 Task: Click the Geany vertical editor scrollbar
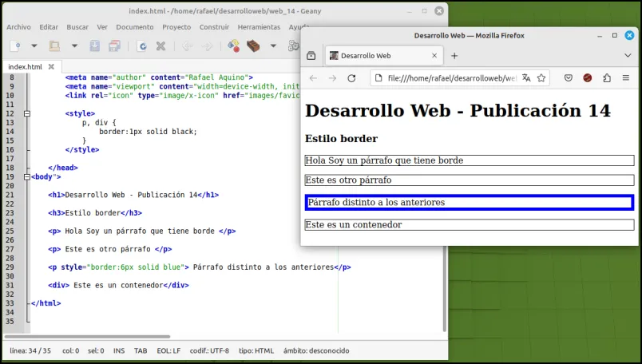pyautogui.click(x=445, y=289)
